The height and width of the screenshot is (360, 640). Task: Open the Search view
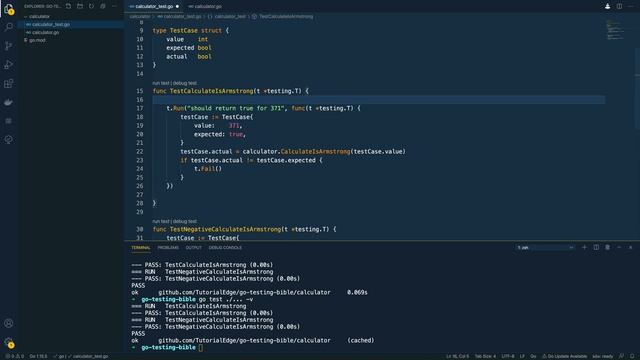pos(9,27)
